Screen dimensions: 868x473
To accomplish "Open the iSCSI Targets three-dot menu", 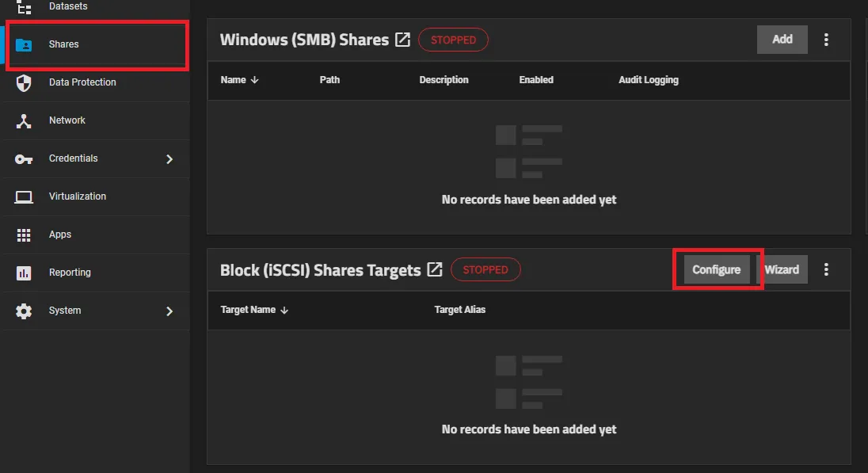I will (826, 269).
